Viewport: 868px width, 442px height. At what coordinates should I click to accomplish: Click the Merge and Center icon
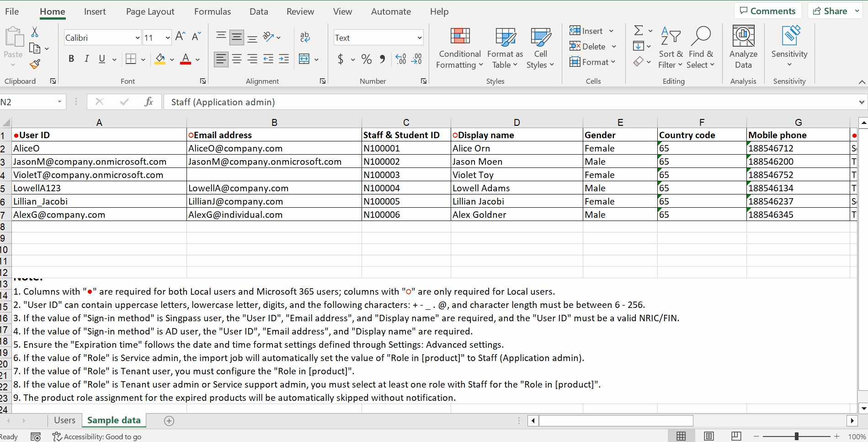tap(304, 59)
